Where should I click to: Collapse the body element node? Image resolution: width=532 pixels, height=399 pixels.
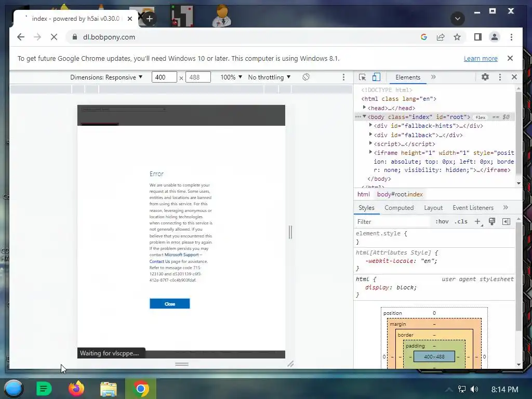[364, 117]
